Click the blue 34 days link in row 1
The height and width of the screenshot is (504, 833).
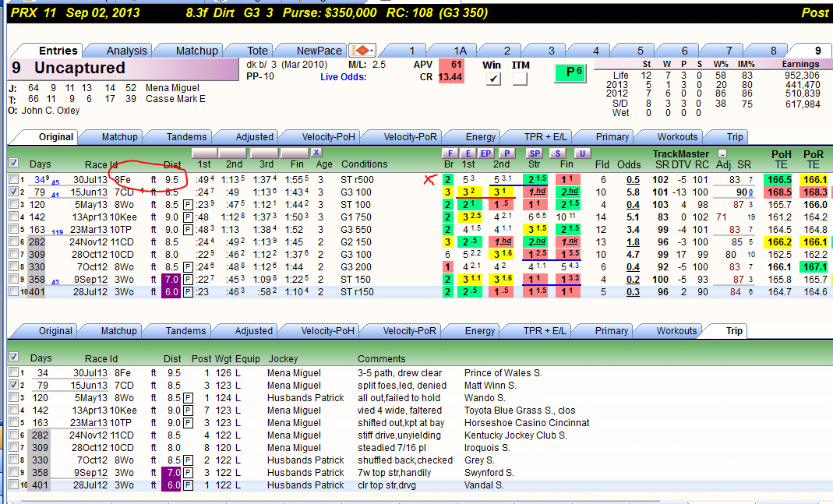40,180
